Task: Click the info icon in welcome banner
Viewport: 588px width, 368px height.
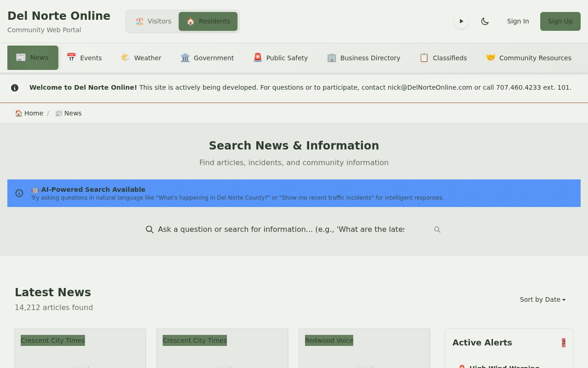Action: point(15,87)
